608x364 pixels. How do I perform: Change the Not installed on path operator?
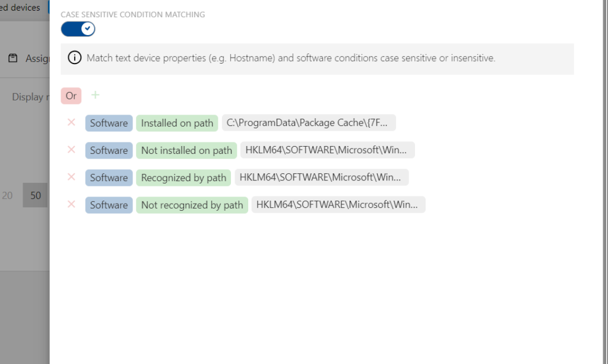(x=186, y=150)
